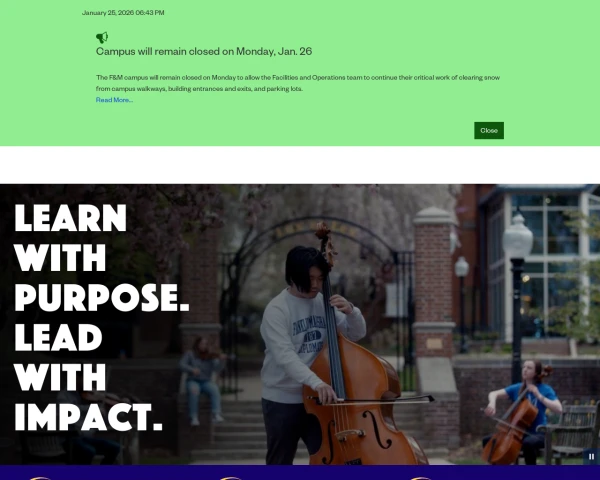
Task: Click the cellist in the blue shirt
Action: click(522, 411)
